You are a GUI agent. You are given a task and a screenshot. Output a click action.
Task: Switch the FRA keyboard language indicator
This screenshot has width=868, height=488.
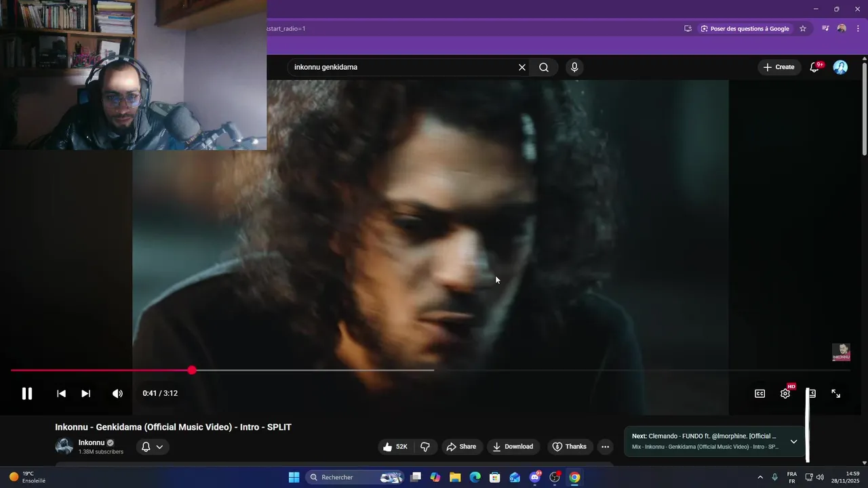(x=792, y=477)
